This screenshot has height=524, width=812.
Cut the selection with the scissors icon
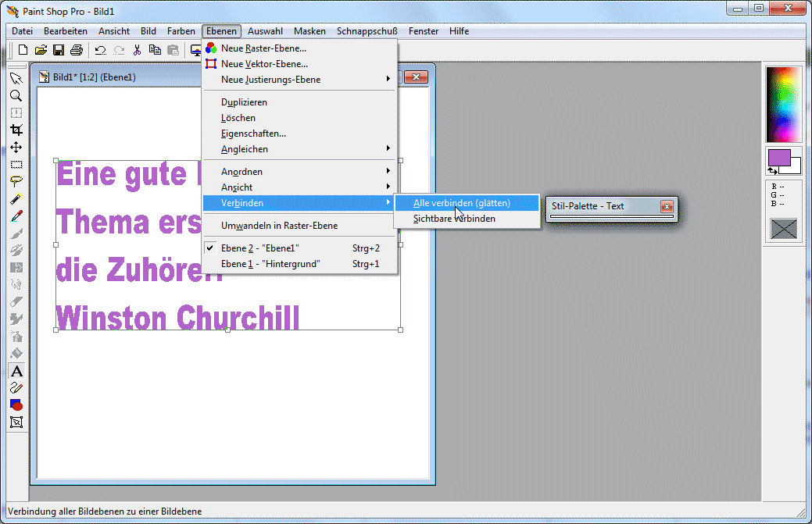tap(138, 50)
